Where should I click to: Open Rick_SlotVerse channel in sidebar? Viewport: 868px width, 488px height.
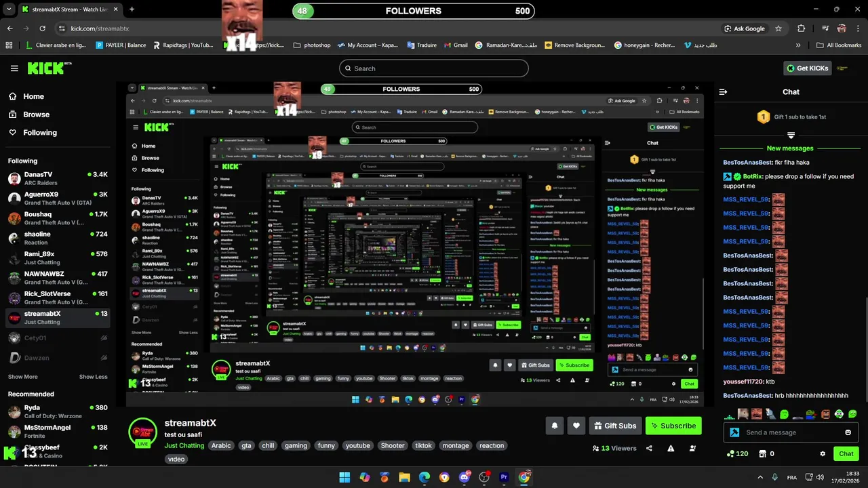click(x=57, y=298)
